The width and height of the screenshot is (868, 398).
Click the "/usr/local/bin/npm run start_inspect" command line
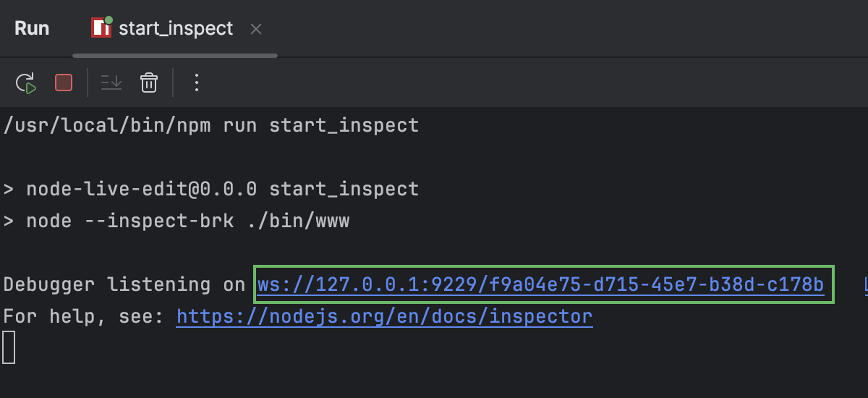click(x=211, y=126)
